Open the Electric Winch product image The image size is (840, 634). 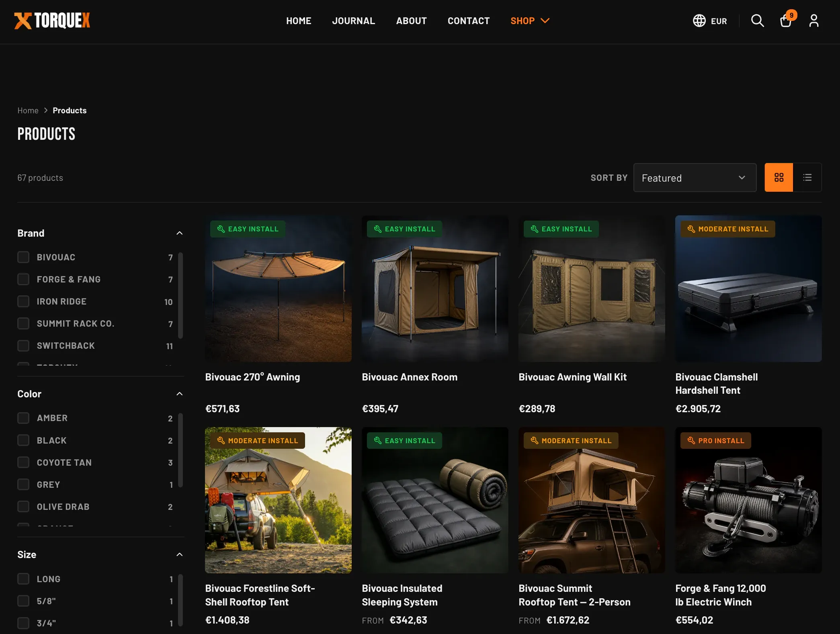click(748, 500)
